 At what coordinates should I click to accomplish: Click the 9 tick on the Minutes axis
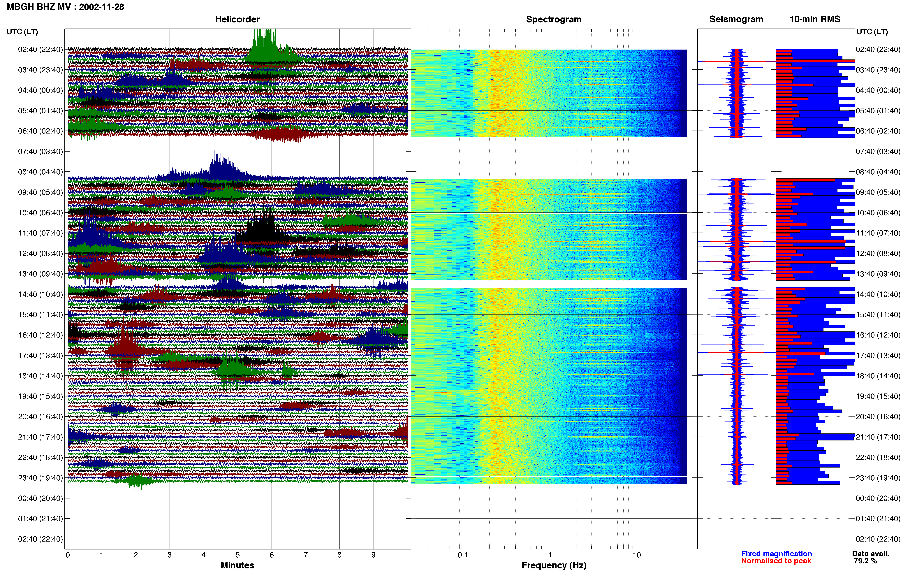tap(373, 555)
